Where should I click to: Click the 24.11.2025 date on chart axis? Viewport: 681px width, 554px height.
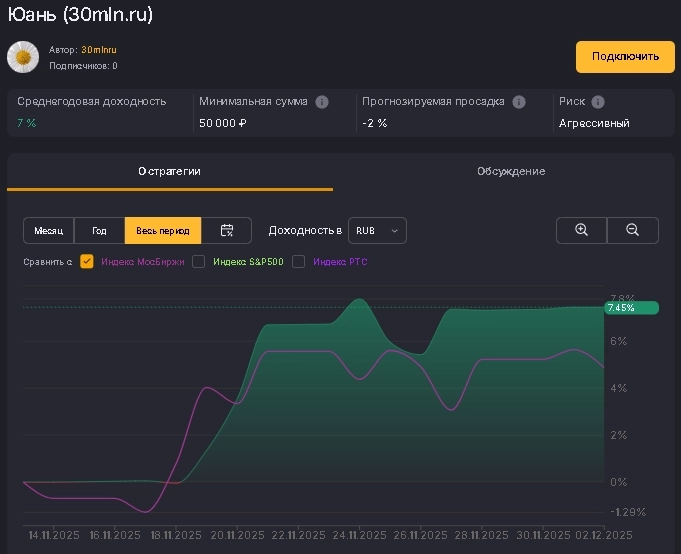tap(359, 535)
